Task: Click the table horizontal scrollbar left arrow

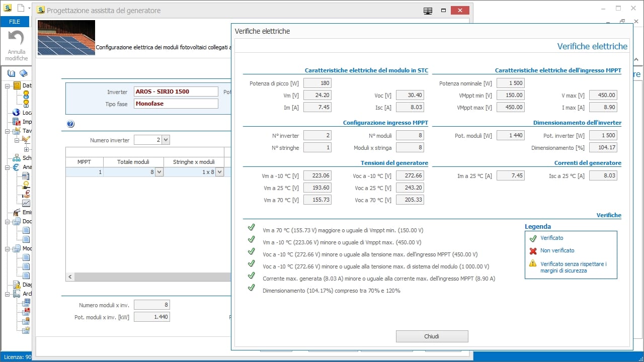Action: tap(70, 277)
